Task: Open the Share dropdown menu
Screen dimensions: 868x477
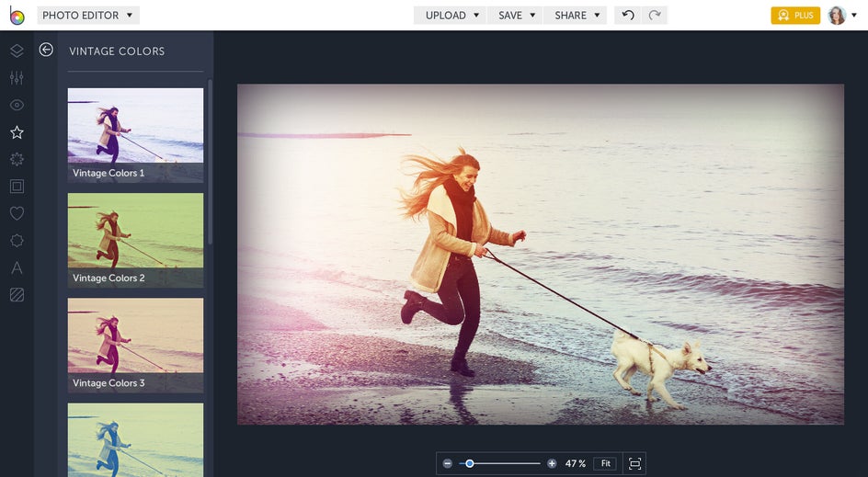Action: tap(576, 16)
